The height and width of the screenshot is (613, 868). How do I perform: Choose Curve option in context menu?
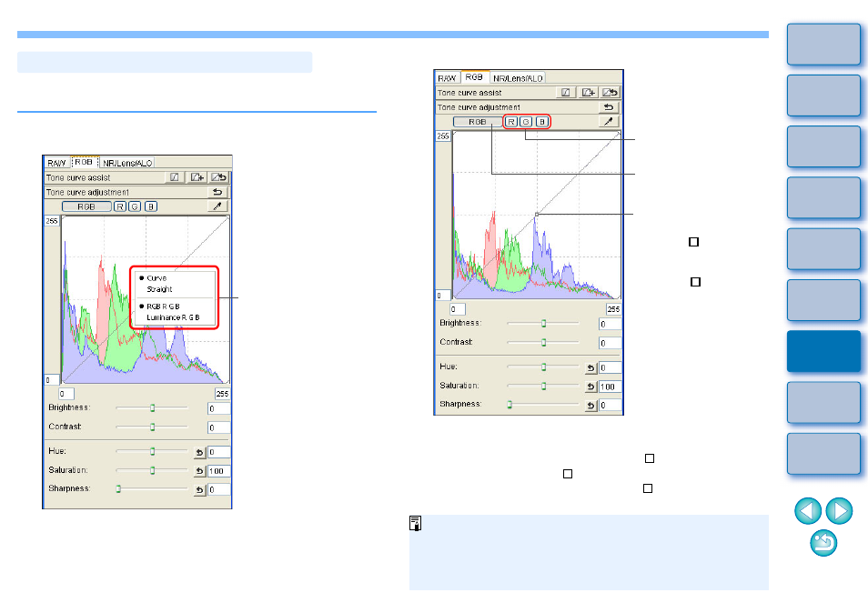click(156, 278)
